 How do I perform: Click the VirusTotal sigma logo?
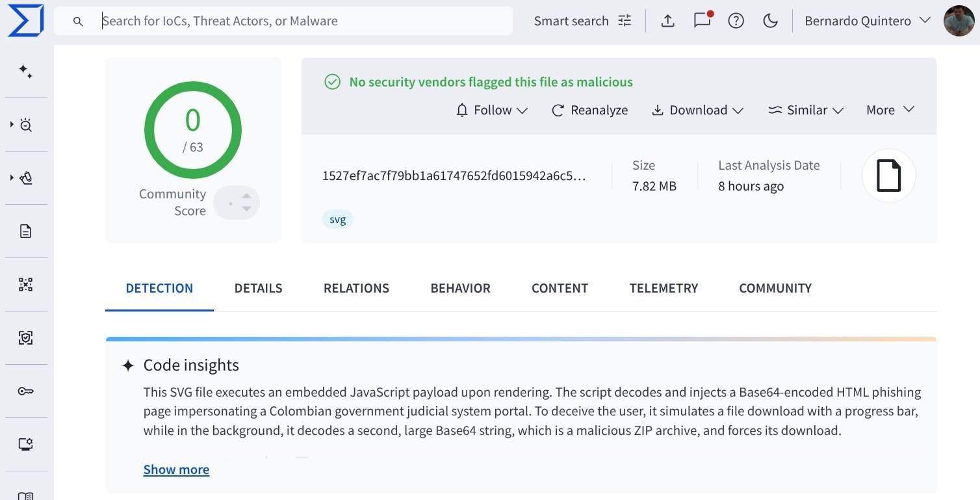(x=26, y=21)
